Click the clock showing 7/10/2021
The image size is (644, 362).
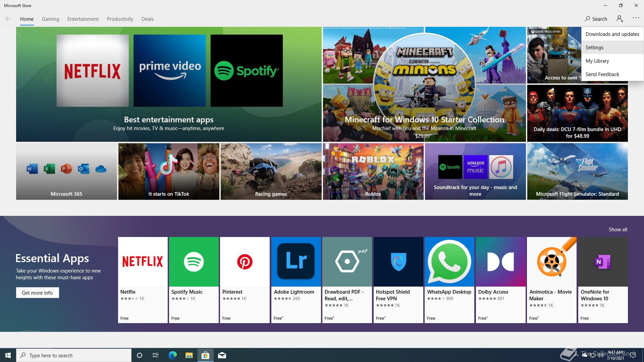click(615, 355)
